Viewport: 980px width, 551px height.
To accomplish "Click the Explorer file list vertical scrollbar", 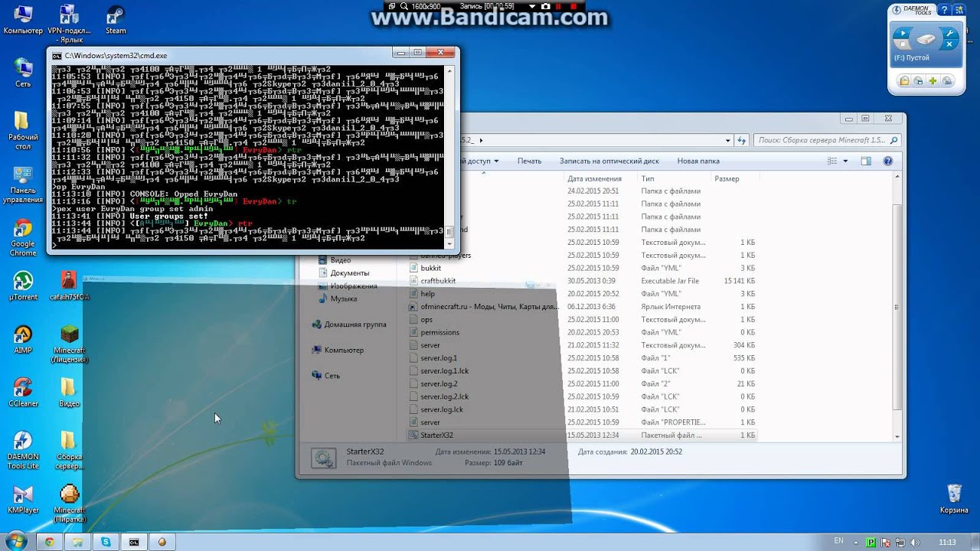I will coord(897,306).
